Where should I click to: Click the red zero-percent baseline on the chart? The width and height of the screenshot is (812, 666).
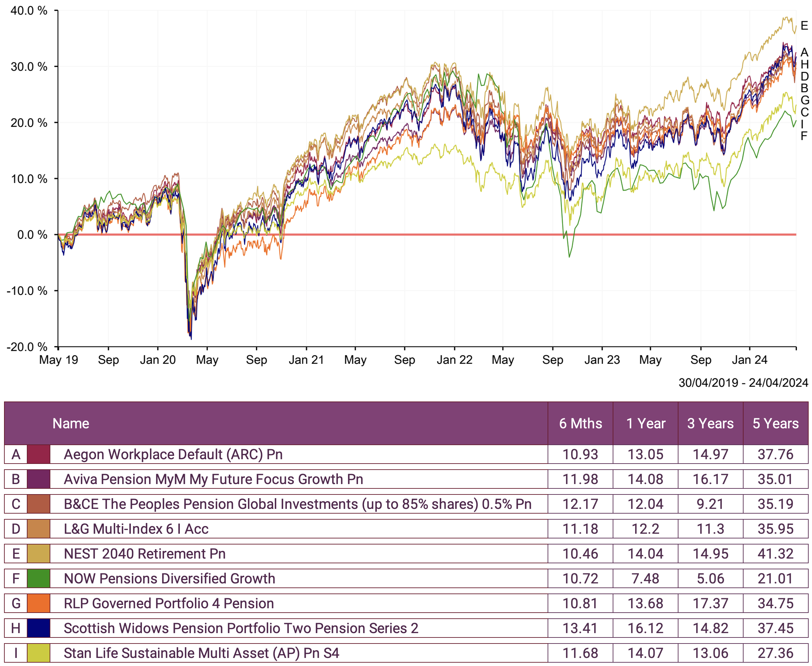point(384,234)
